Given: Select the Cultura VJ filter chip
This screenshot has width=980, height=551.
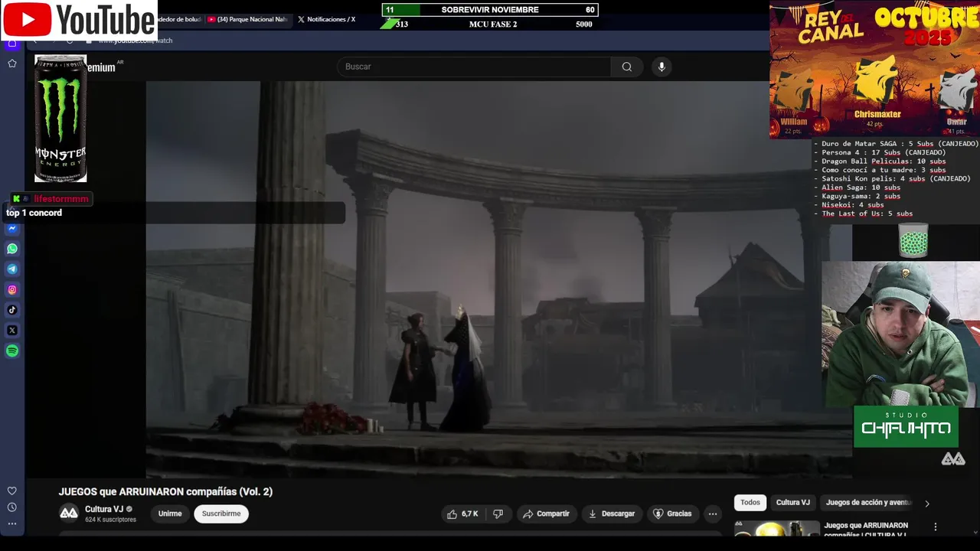Looking at the screenshot, I should (793, 503).
